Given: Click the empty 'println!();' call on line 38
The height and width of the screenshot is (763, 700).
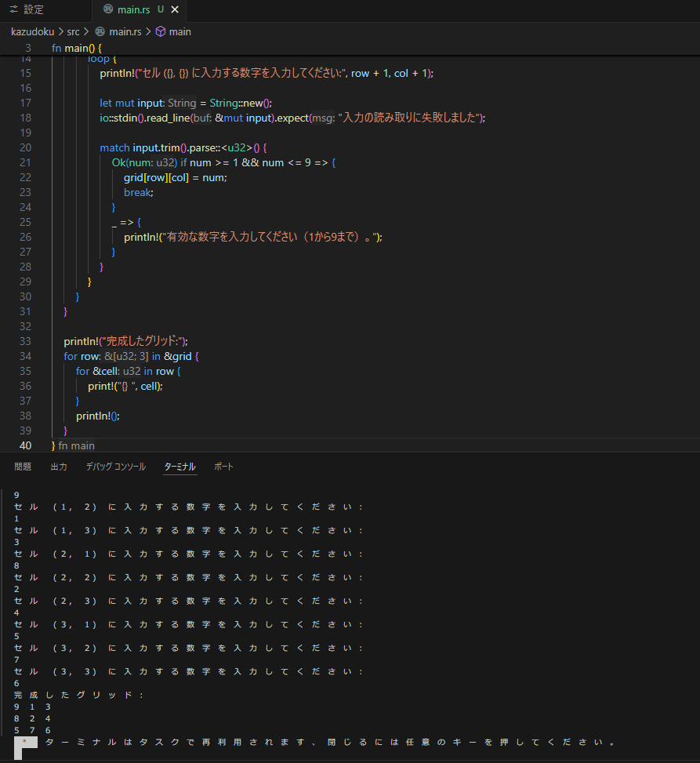Looking at the screenshot, I should point(98,416).
